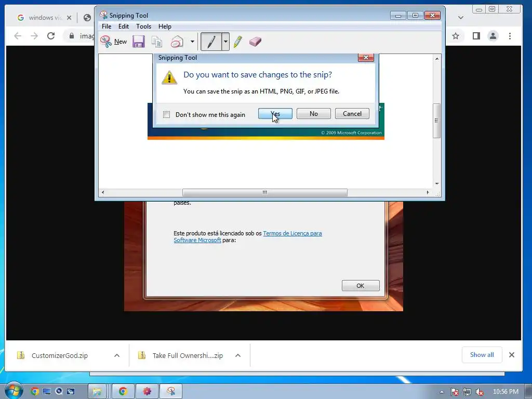Select the Eraser tool
Image resolution: width=532 pixels, height=399 pixels.
[255, 42]
